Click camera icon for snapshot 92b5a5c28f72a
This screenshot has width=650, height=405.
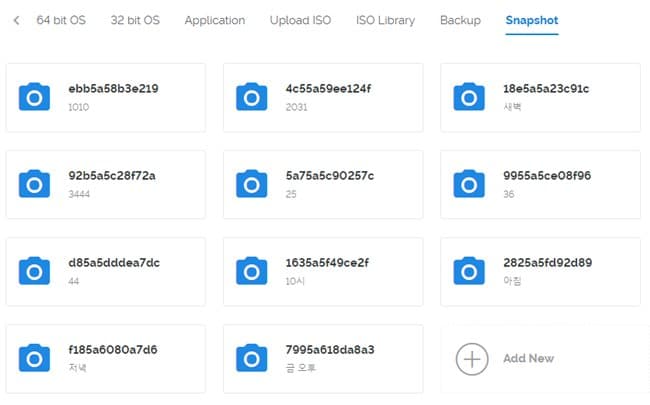pos(35,184)
